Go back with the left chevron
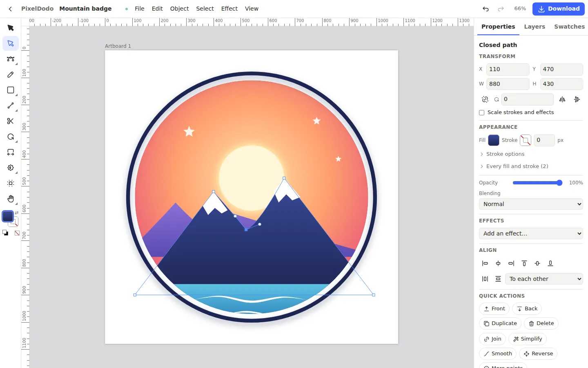This screenshot has height=368, width=588. tap(10, 9)
